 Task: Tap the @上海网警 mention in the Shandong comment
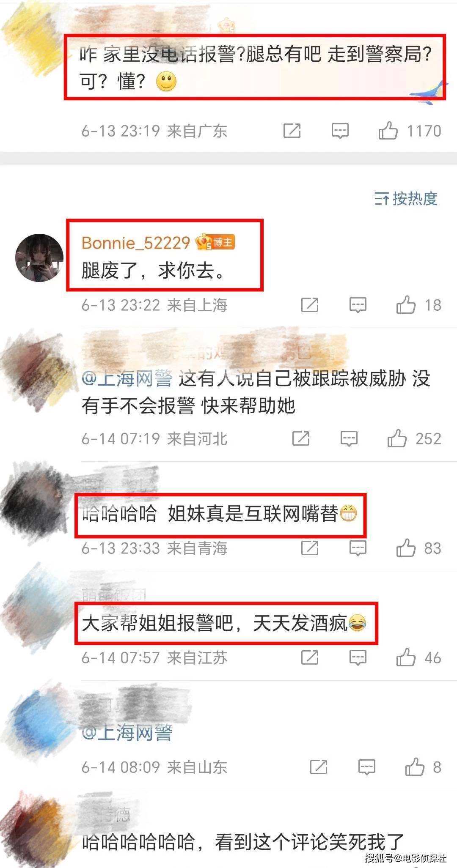[x=127, y=732]
